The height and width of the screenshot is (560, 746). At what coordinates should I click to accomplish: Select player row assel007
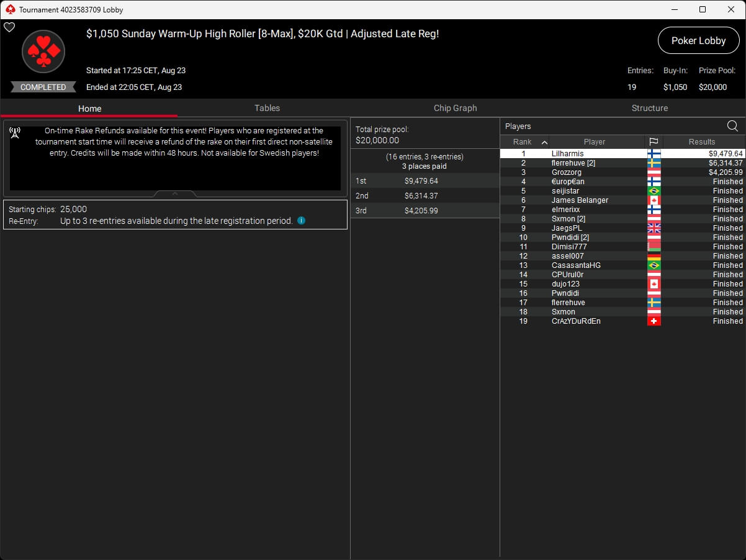622,256
